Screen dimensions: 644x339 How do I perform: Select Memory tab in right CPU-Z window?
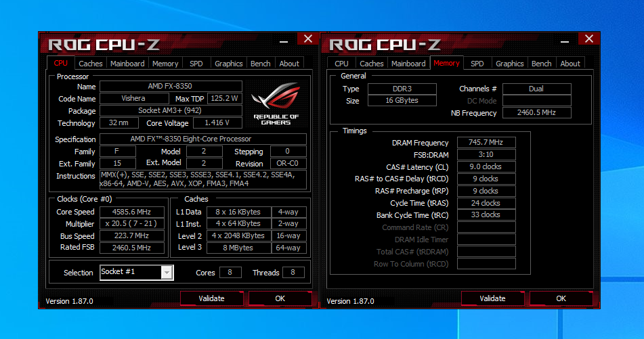(446, 63)
